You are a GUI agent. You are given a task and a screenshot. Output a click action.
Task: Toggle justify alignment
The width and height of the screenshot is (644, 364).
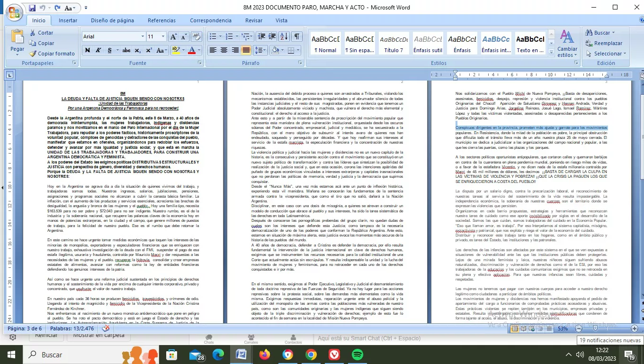pos(246,50)
